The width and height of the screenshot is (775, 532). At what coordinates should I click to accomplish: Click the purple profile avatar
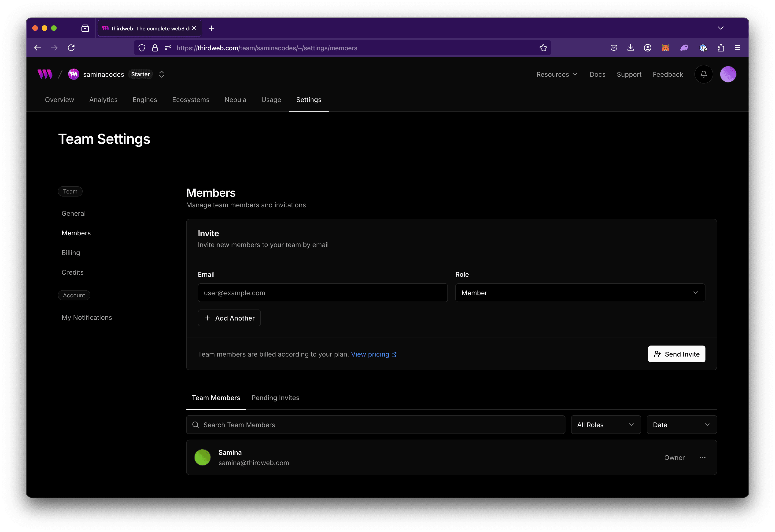728,74
